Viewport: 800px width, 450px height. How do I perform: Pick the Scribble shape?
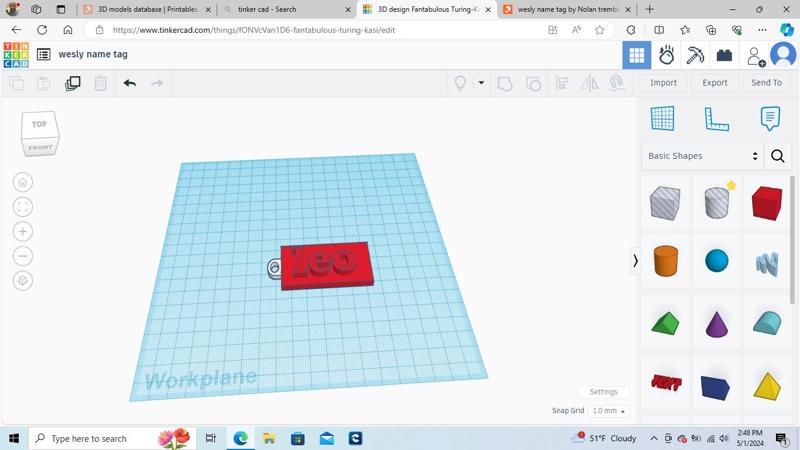pyautogui.click(x=767, y=263)
